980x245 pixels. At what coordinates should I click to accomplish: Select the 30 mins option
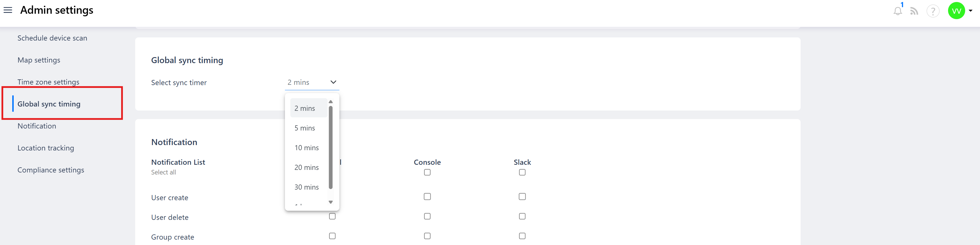pyautogui.click(x=306, y=187)
